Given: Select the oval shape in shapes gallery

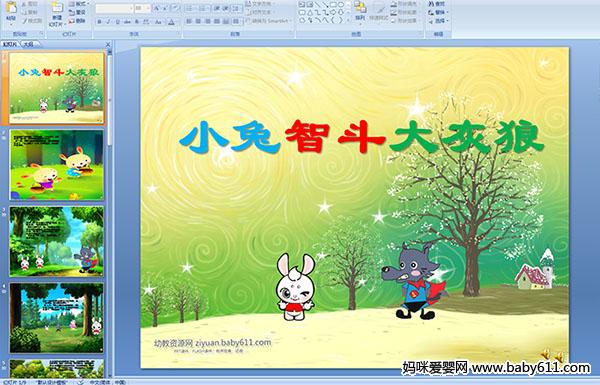Looking at the screenshot, I should click(x=341, y=5).
